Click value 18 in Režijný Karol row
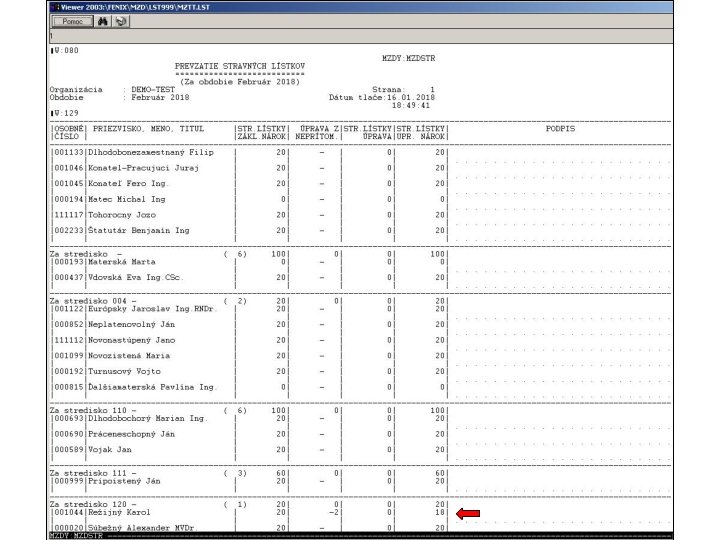 click(440, 512)
